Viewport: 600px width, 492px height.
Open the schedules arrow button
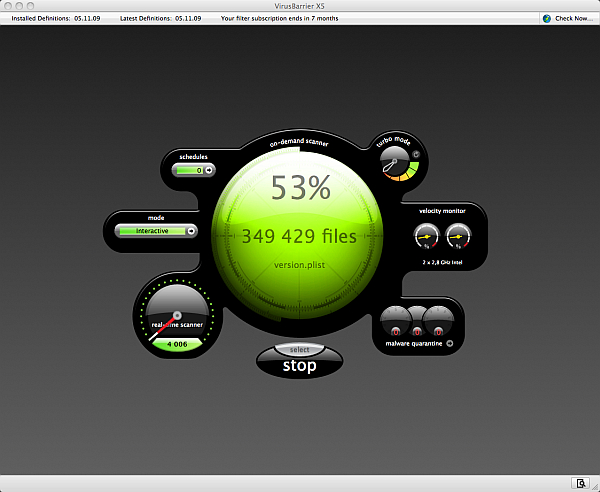click(209, 170)
